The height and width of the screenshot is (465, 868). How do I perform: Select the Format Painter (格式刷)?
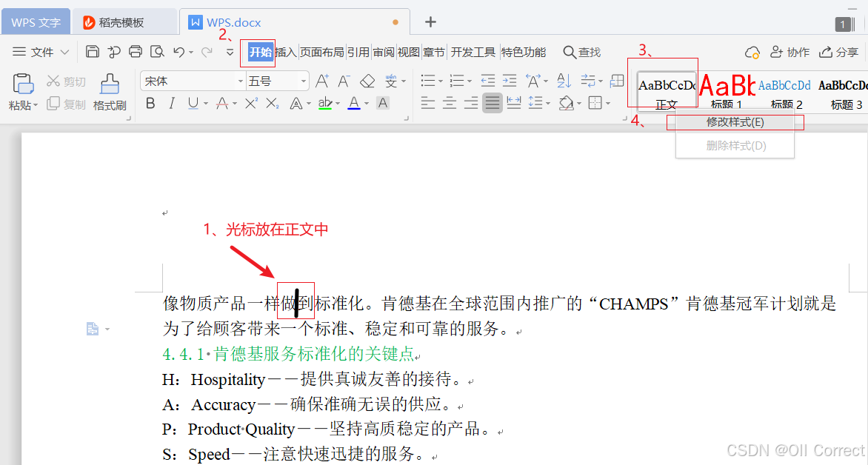[110, 92]
